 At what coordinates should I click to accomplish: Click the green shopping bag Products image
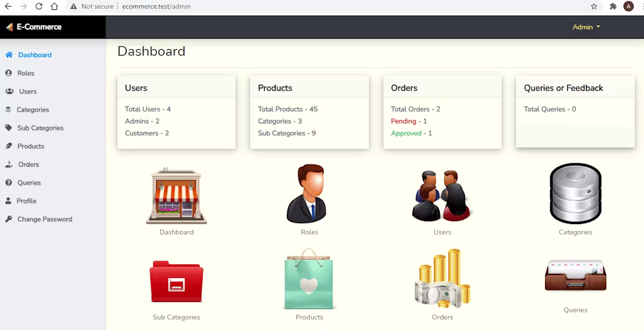(x=309, y=279)
